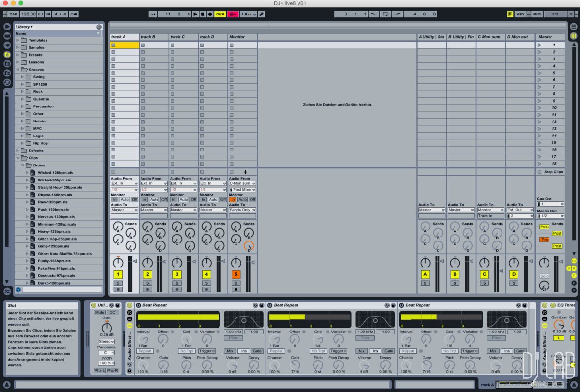The height and width of the screenshot is (392, 580).
Task: Click the TAP tempo button
Action: [13, 14]
